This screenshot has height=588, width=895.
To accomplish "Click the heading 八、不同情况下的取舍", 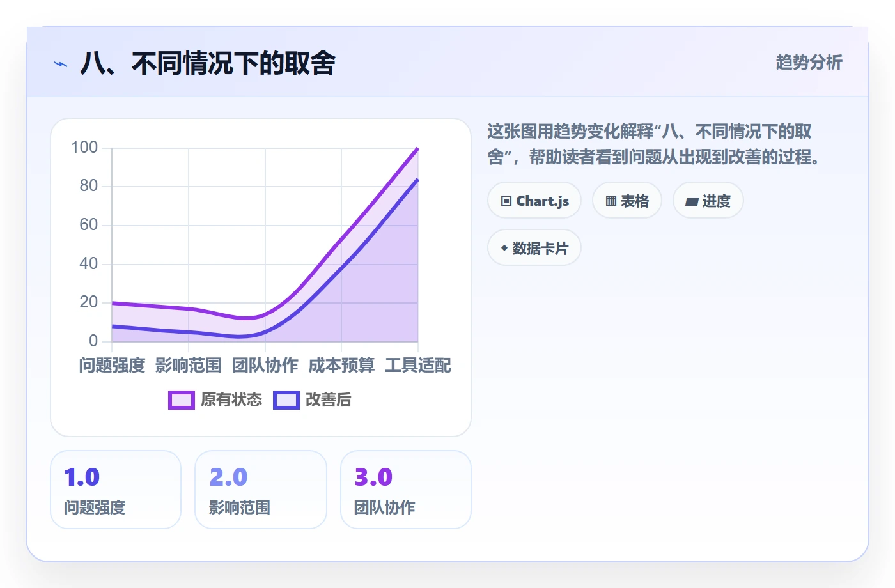I will 208,64.
